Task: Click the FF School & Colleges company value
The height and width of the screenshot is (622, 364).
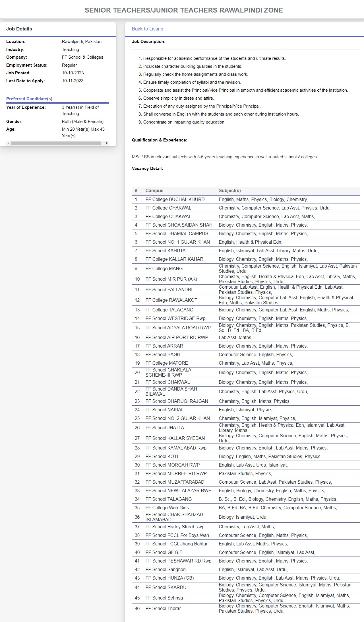Action: coord(82,57)
